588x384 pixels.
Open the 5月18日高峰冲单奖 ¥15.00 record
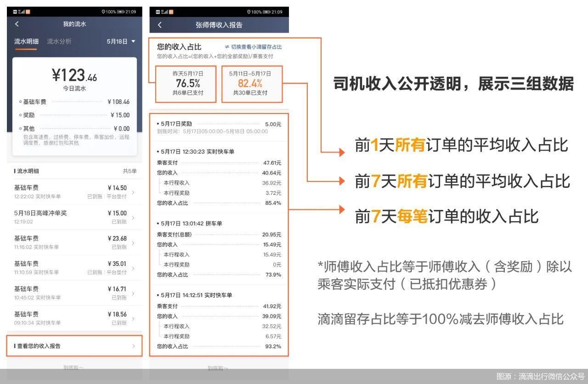[x=74, y=217]
